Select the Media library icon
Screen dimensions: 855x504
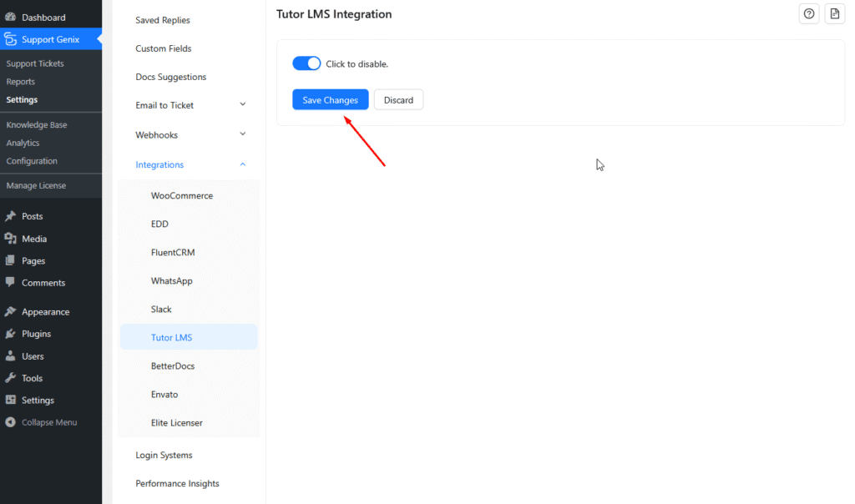[x=12, y=238]
